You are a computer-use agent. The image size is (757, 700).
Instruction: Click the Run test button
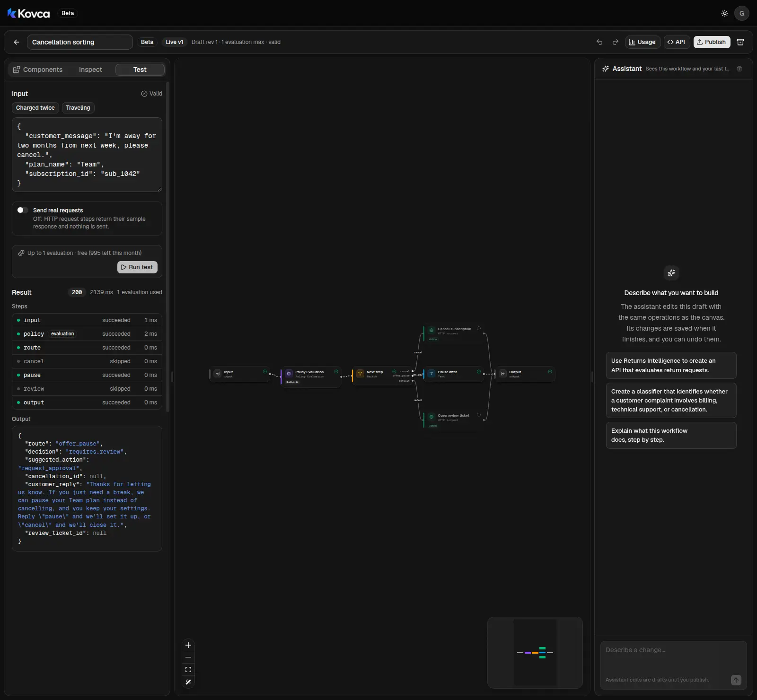pyautogui.click(x=137, y=267)
